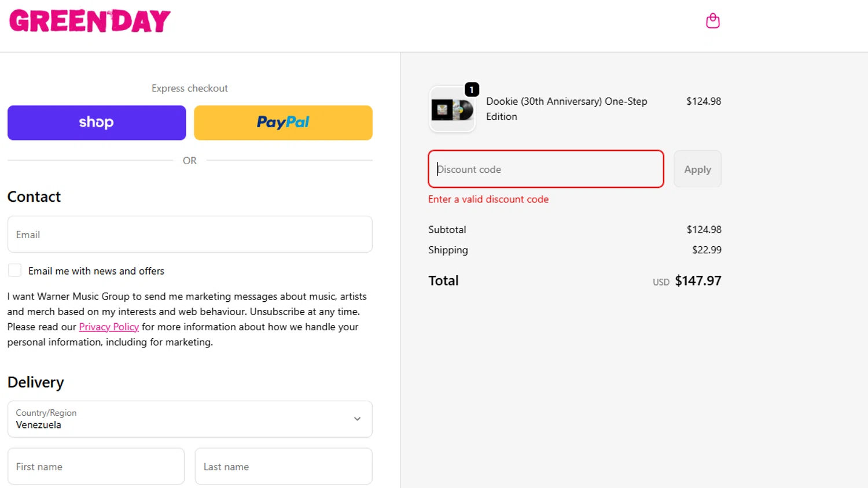Viewport: 868px width, 488px height.
Task: Expand the Country/Region dropdown showing Venezuela
Action: [x=190, y=419]
